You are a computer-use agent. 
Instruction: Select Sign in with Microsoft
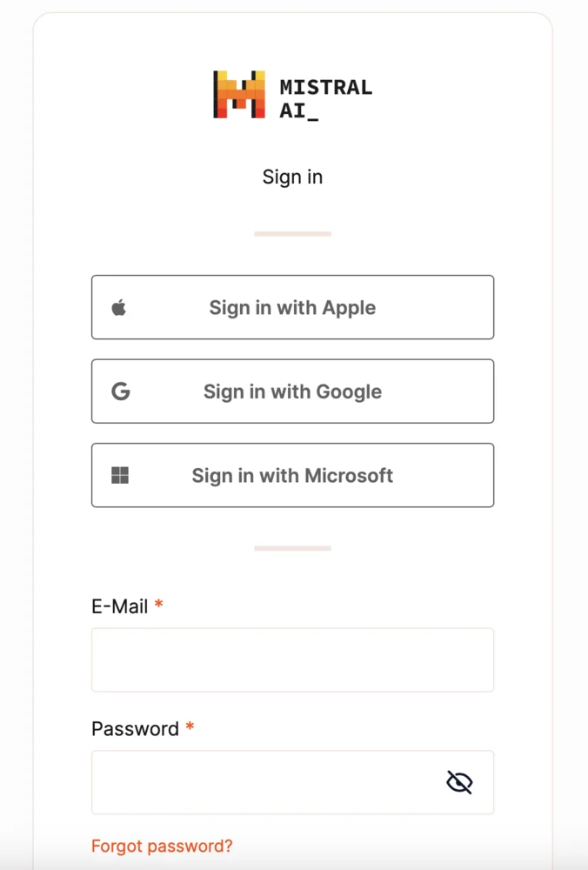[292, 475]
